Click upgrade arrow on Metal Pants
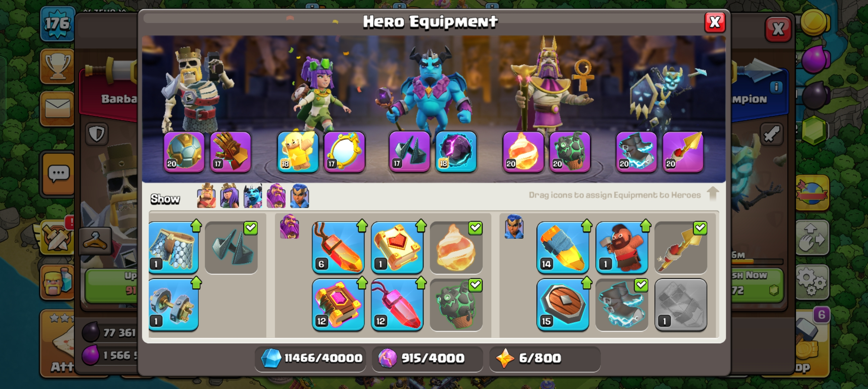The height and width of the screenshot is (389, 868). [196, 226]
